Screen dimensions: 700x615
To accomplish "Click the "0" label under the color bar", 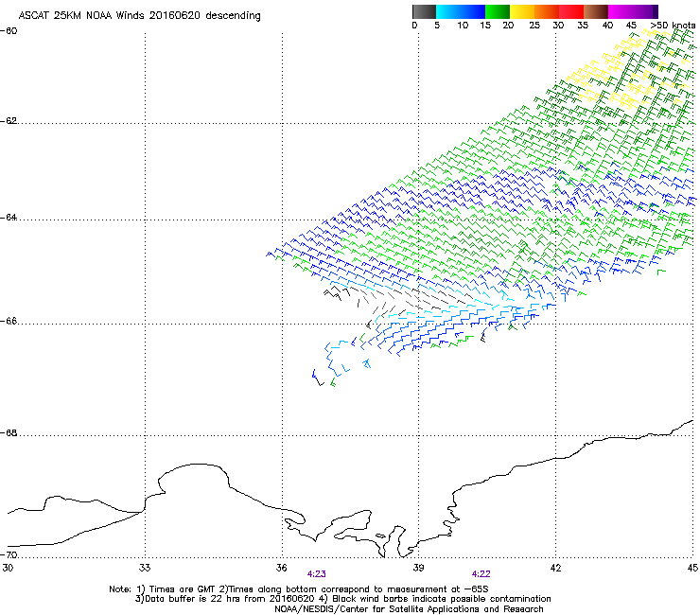I will (414, 26).
